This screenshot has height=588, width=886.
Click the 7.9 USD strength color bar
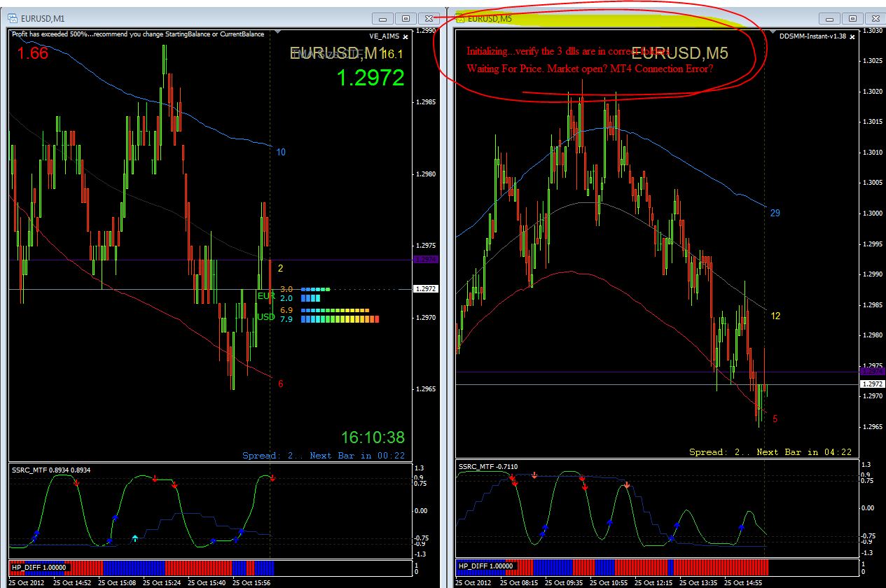pyautogui.click(x=340, y=319)
